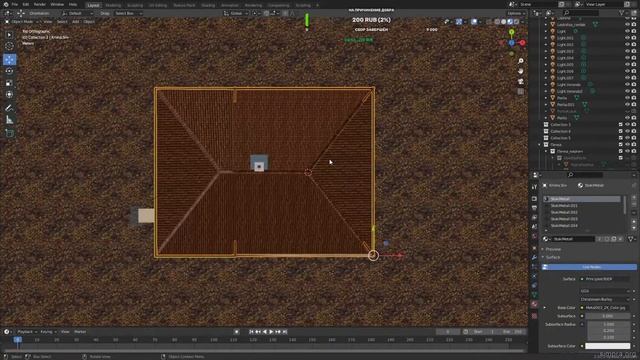This screenshot has height=360, width=640.
Task: Click the blue current frame marker
Action: (x=18, y=340)
